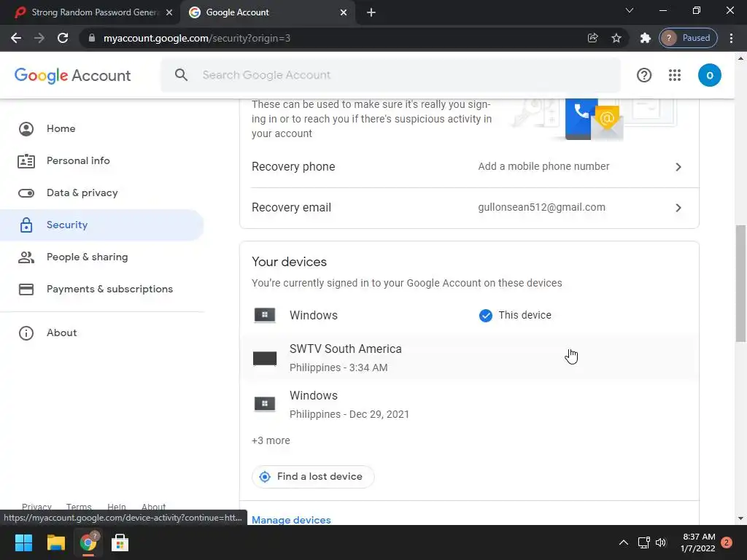Open the Manage devices link
Screen dimensions: 747x560
[x=291, y=520]
